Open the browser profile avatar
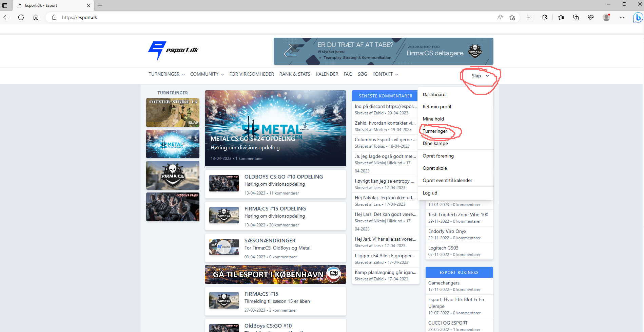 tap(606, 17)
